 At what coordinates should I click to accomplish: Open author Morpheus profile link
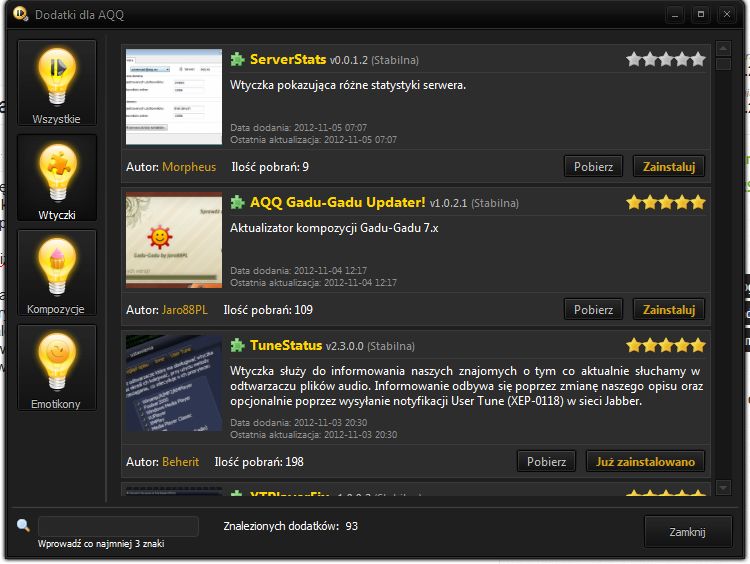189,167
